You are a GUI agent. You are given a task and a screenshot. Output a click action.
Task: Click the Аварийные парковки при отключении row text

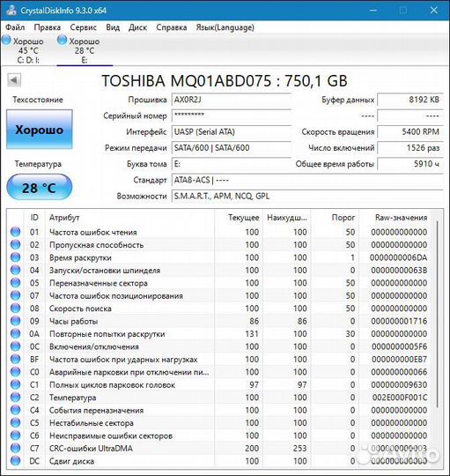129,372
